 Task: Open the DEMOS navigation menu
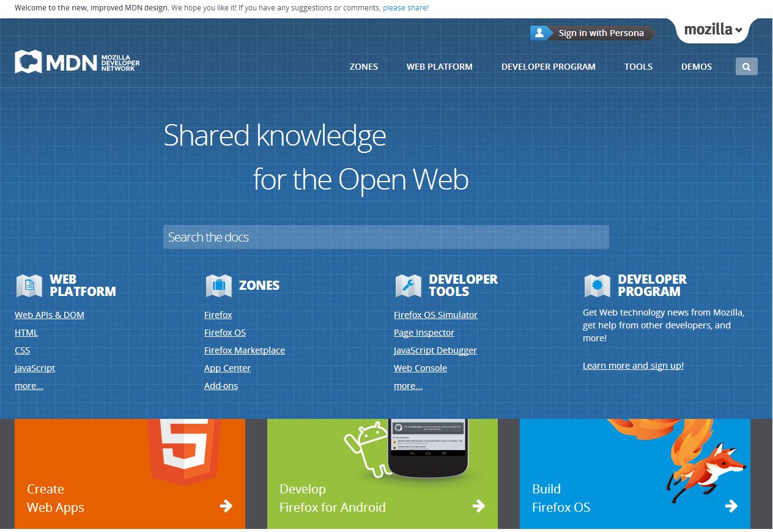[x=697, y=67]
